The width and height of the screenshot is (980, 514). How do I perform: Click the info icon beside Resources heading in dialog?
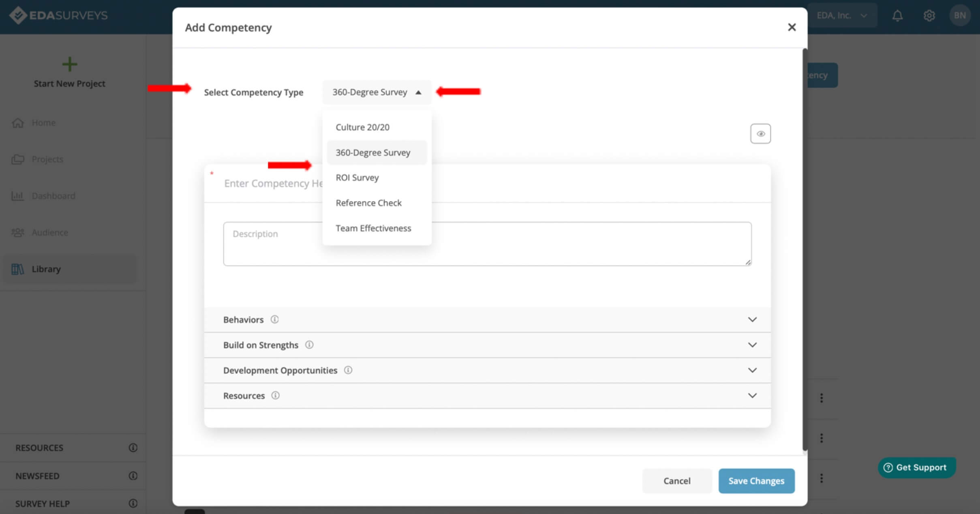275,396
